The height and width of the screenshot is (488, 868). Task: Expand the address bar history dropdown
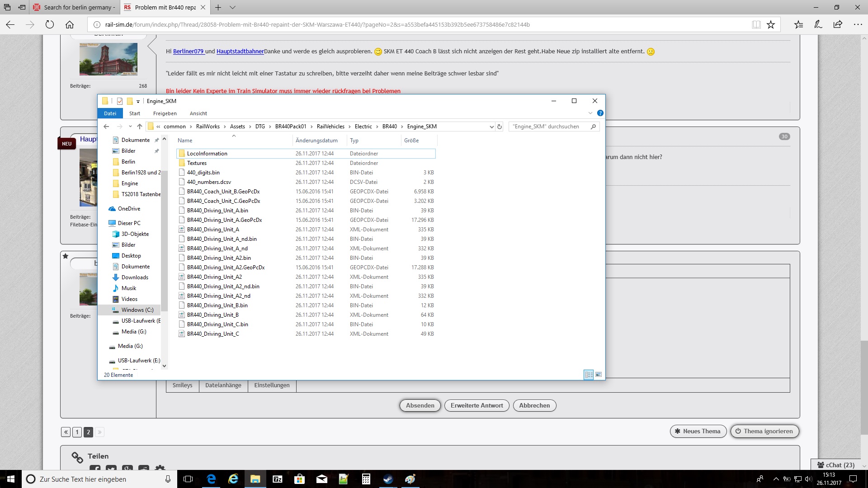point(491,127)
